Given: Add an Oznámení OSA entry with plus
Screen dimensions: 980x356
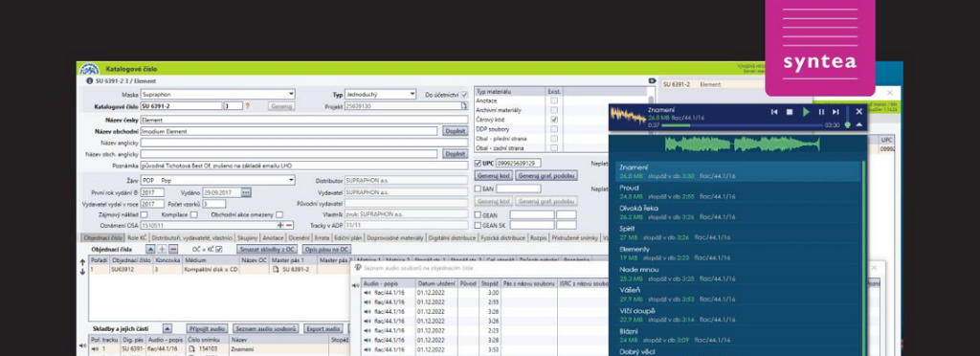Looking at the screenshot, I should tap(280, 225).
